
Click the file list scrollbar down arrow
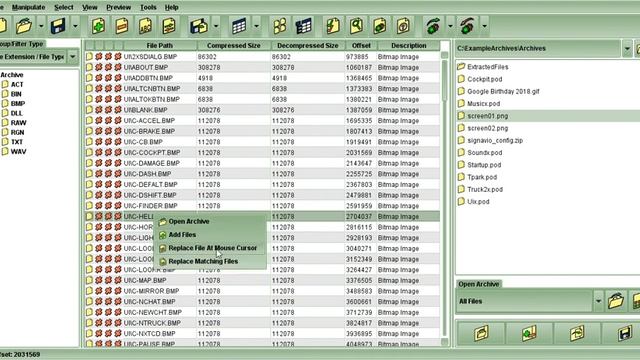click(x=444, y=342)
